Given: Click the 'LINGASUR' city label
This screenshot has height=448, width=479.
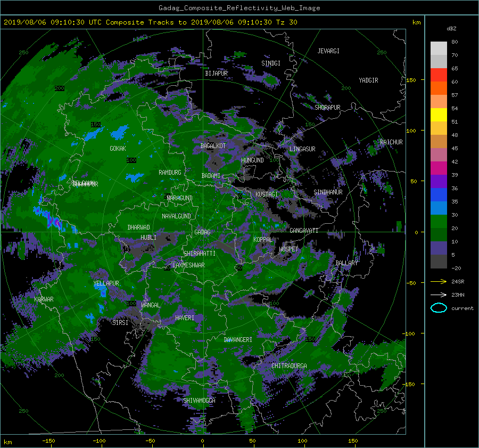Looking at the screenshot, I should coord(302,149).
